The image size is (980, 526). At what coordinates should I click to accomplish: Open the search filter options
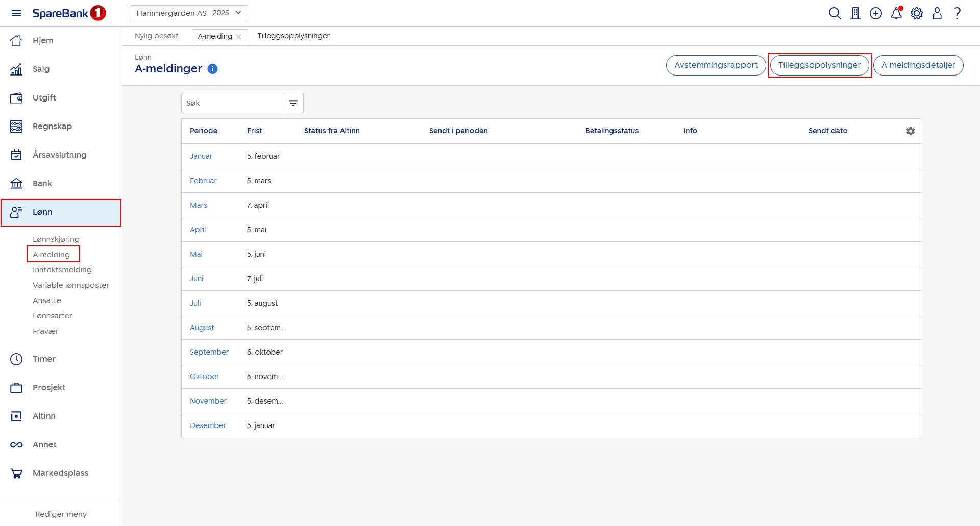293,103
